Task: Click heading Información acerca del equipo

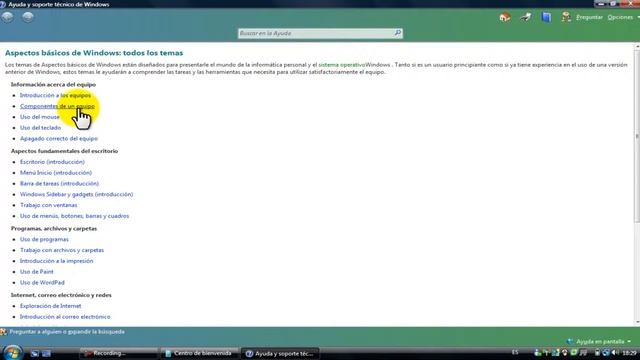Action: coord(53,84)
